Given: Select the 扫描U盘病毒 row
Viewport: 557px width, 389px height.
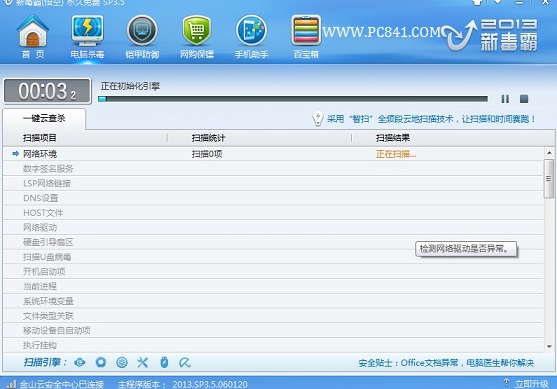Looking at the screenshot, I should [273, 257].
